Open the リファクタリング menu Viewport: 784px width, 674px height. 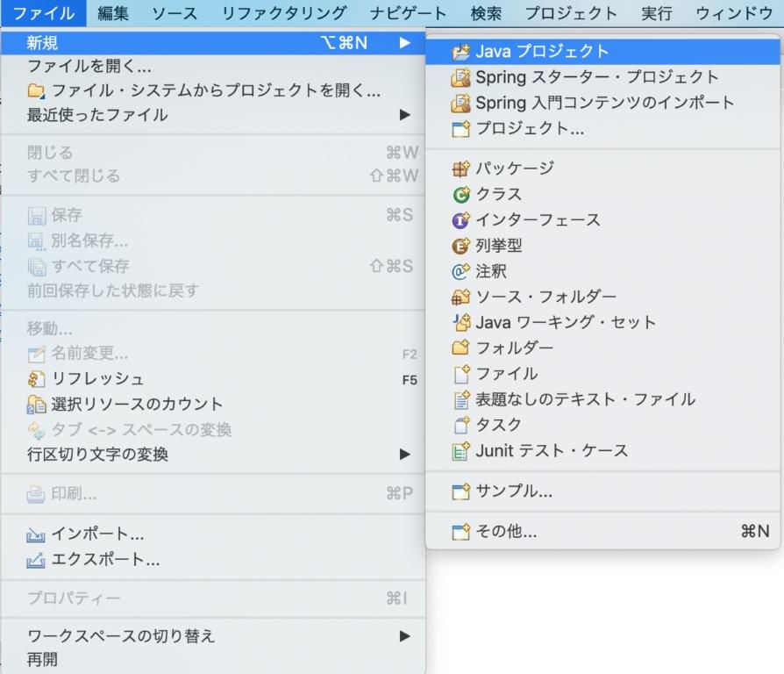[284, 13]
